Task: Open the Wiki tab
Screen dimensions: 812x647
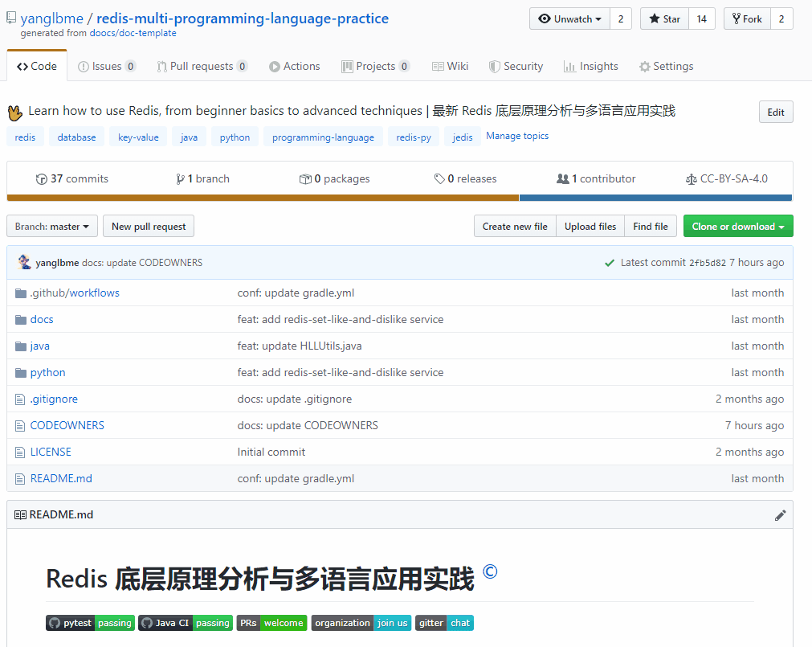Action: (x=450, y=66)
